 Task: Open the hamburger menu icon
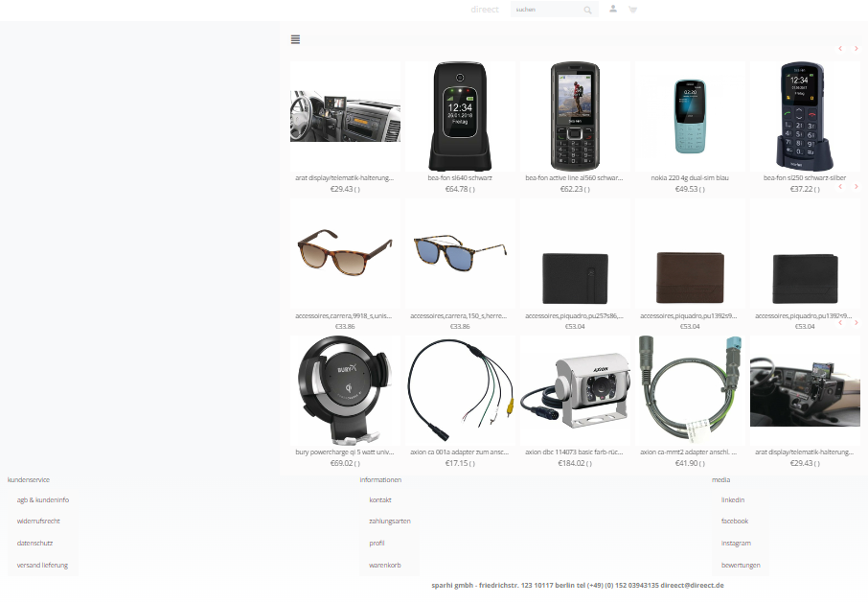pyautogui.click(x=295, y=39)
